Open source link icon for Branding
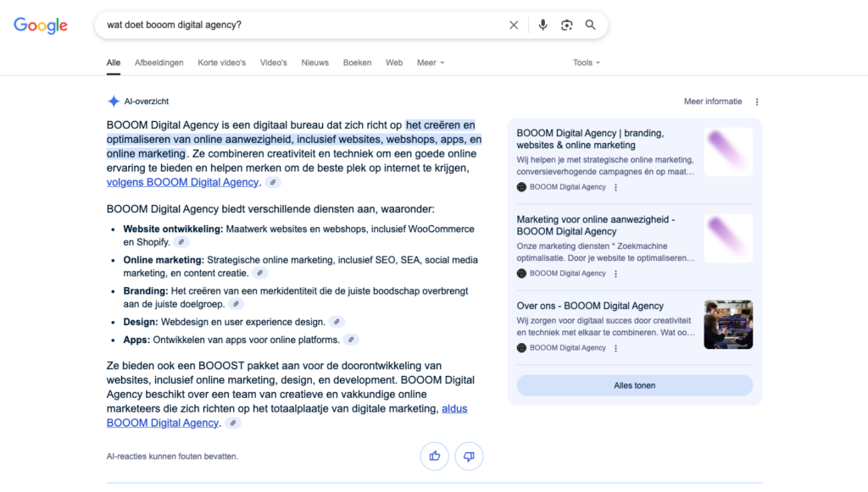This screenshot has height=492, width=868. (236, 304)
